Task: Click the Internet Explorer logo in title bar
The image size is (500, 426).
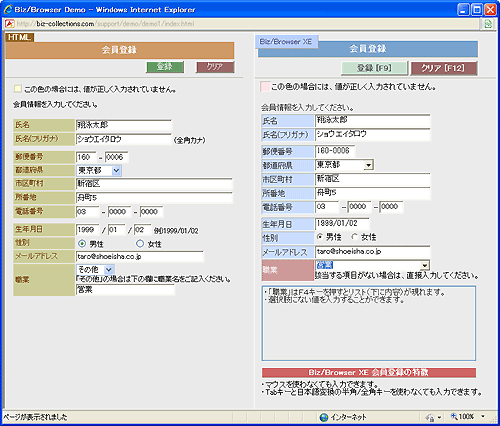Action: (x=8, y=9)
